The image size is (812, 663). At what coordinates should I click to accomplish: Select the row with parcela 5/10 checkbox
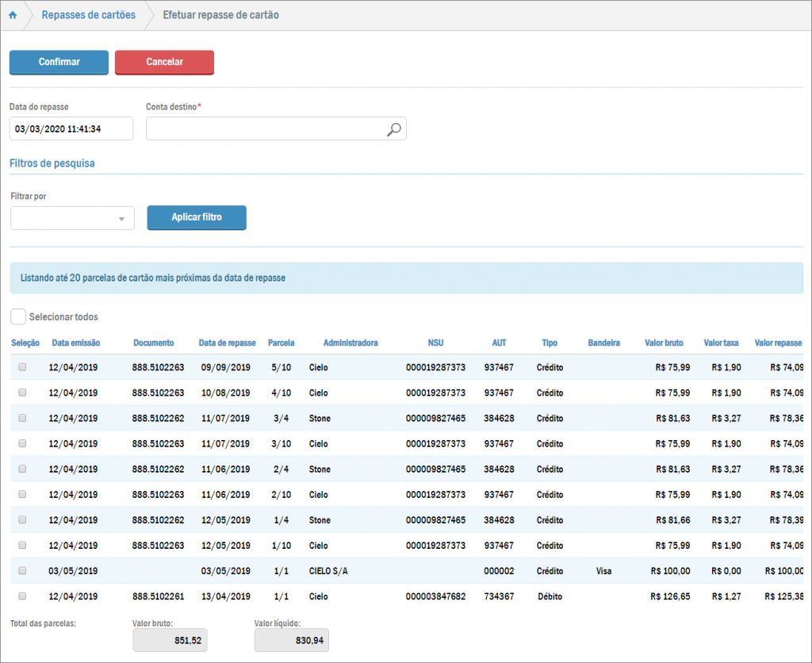pyautogui.click(x=22, y=367)
